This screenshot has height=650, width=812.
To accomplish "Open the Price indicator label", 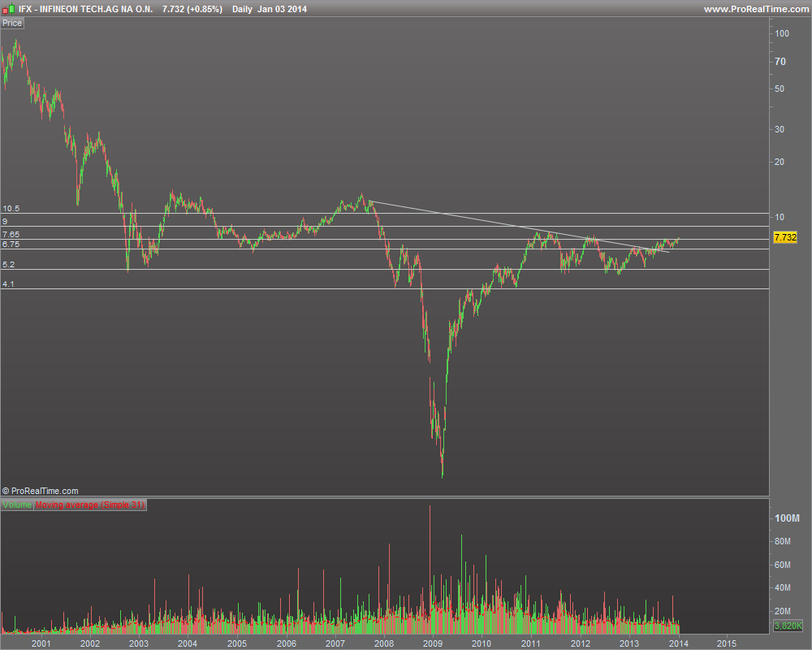I will (12, 23).
